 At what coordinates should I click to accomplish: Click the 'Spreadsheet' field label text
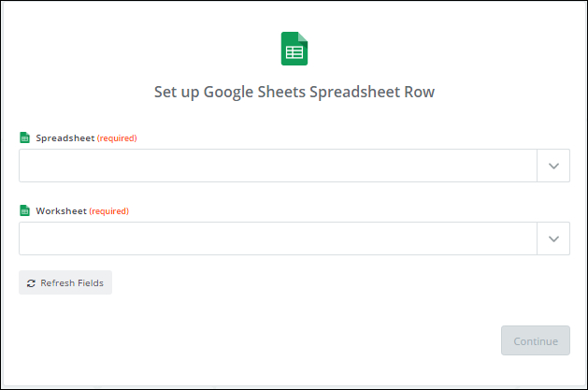[65, 138]
